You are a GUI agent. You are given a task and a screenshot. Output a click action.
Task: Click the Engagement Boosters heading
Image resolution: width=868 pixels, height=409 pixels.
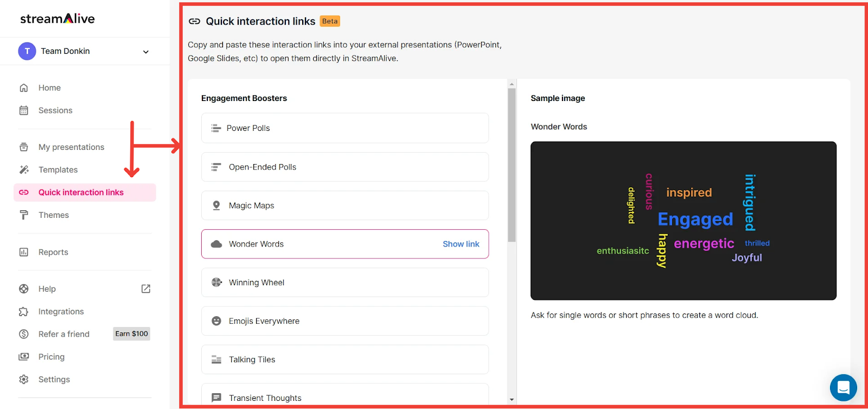(x=244, y=98)
